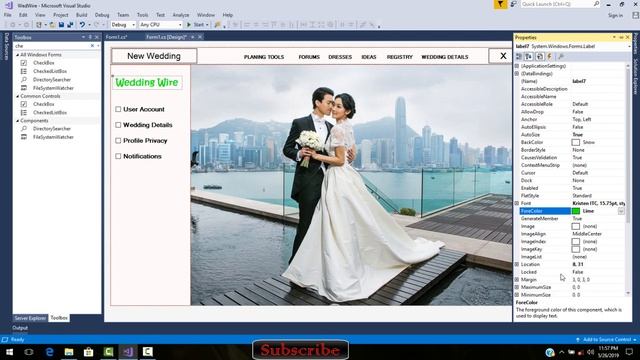Viewport: 640px width, 360px height.
Task: Click the REGISTRY label on form
Action: point(400,57)
